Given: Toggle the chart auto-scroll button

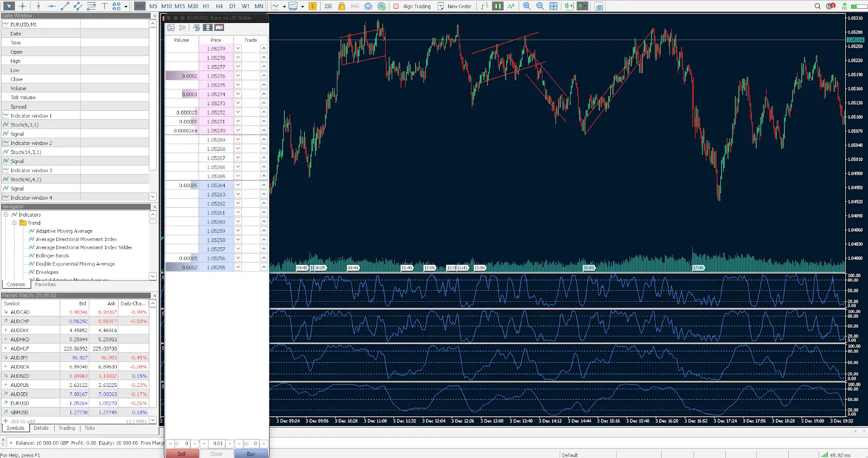Looking at the screenshot, I should point(582,6).
